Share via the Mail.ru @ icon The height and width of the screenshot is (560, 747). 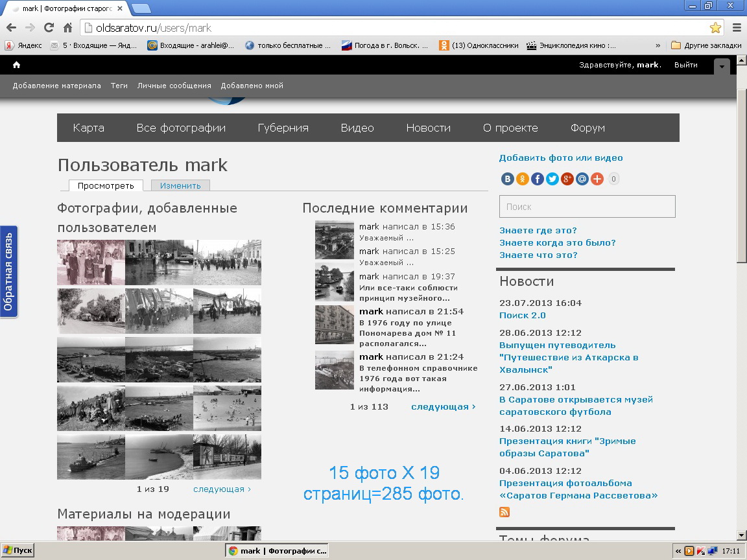pyautogui.click(x=582, y=179)
